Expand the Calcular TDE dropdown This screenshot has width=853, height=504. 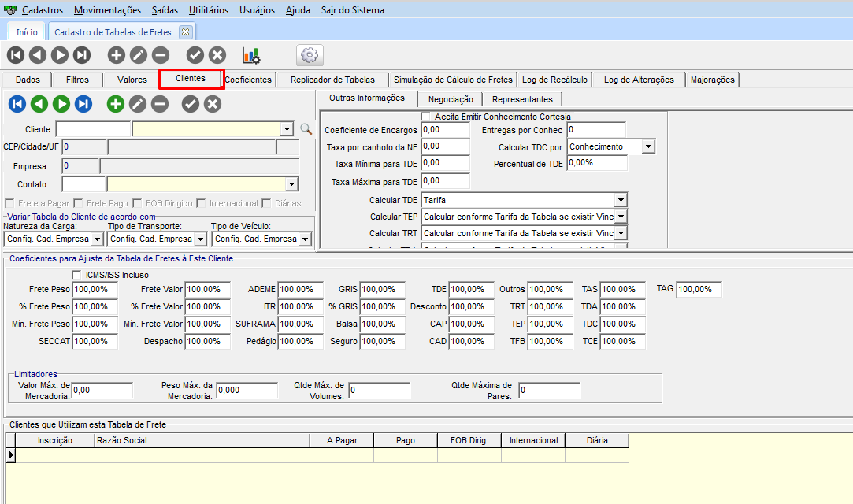620,201
